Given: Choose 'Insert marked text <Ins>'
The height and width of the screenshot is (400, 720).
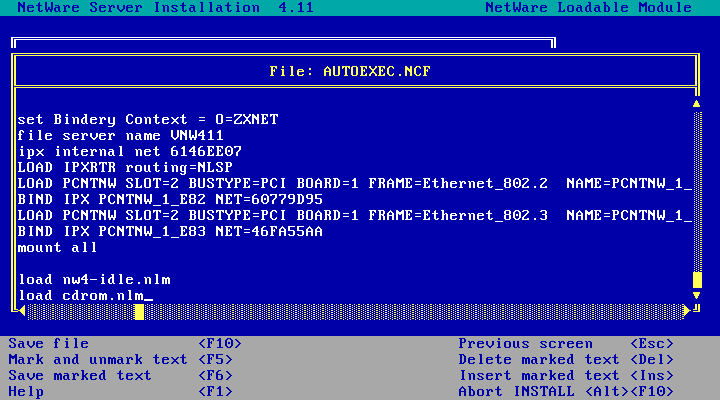Looking at the screenshot, I should coord(566,376).
